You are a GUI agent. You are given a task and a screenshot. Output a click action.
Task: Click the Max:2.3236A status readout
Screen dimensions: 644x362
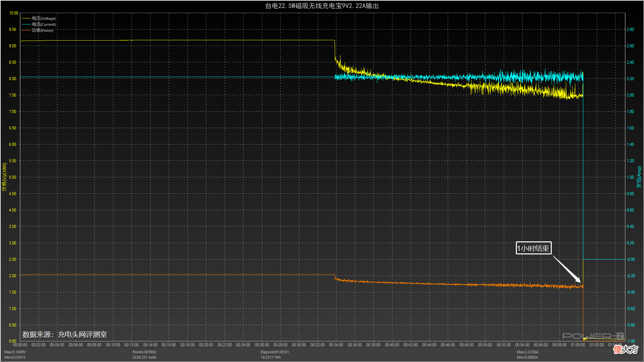coord(528,352)
